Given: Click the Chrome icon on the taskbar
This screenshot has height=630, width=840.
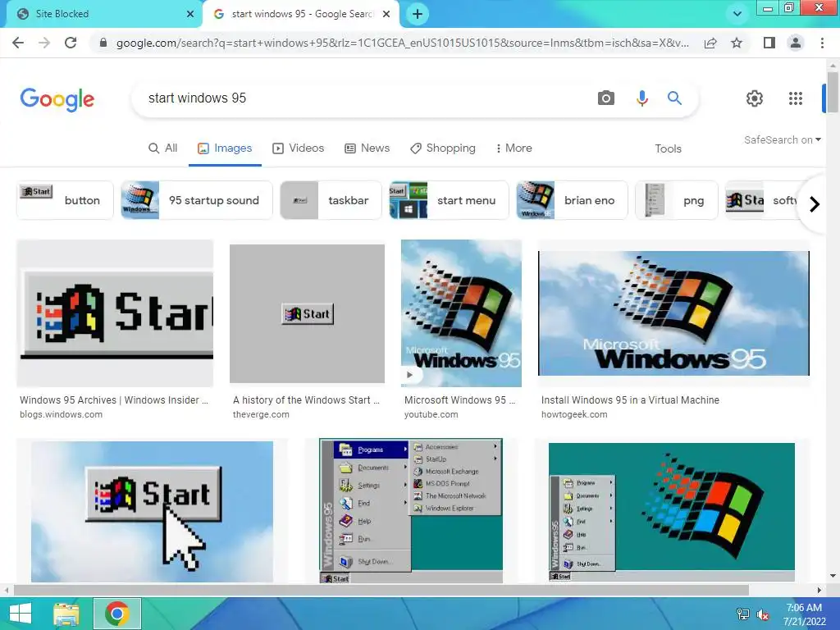Looking at the screenshot, I should 117,614.
